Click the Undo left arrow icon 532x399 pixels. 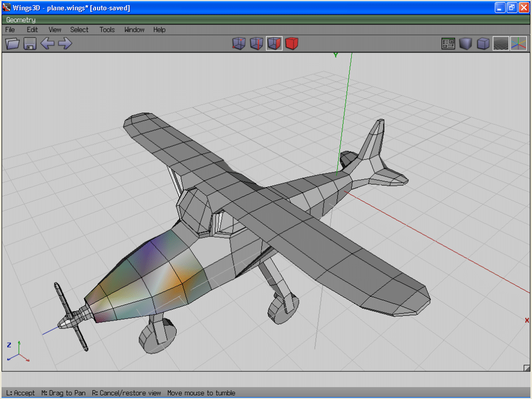tap(47, 44)
